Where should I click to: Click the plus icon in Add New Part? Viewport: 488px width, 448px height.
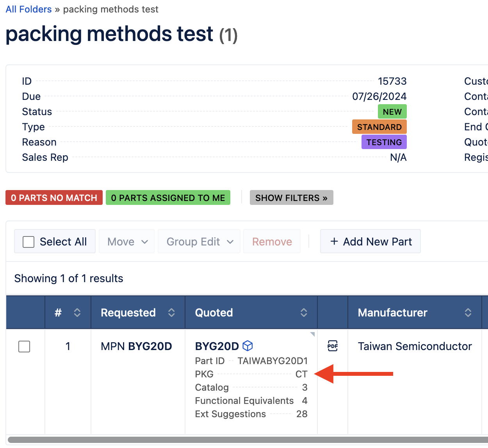click(x=334, y=242)
